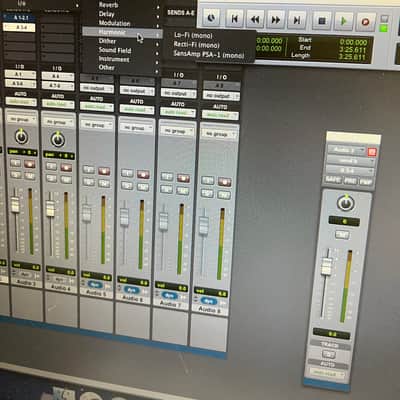Open Audio 7 automation mode dropdown
Image resolution: width=400 pixels, height=400 pixels.
coord(178,113)
